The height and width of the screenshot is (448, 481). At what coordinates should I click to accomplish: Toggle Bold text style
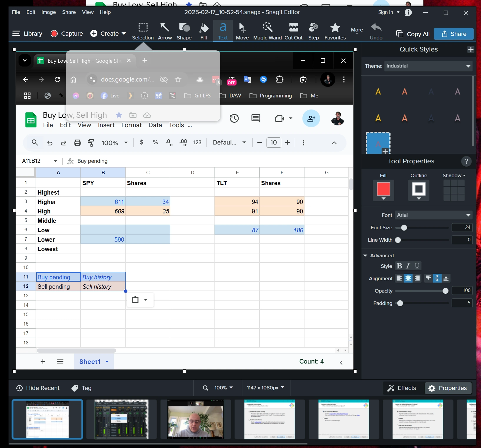coord(399,266)
